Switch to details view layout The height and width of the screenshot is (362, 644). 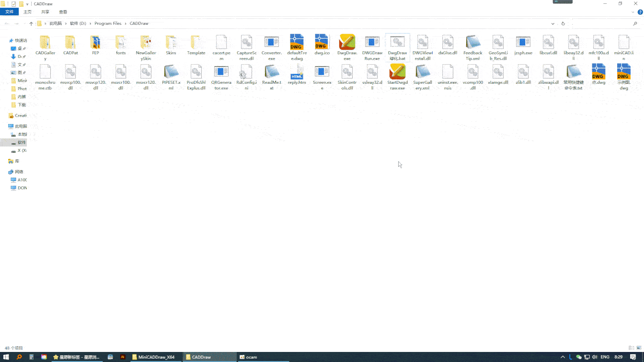[x=632, y=348]
